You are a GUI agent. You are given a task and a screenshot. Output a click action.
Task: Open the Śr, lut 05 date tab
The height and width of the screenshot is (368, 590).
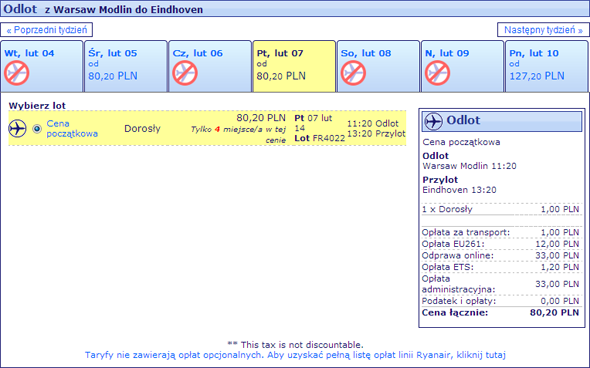[x=126, y=66]
